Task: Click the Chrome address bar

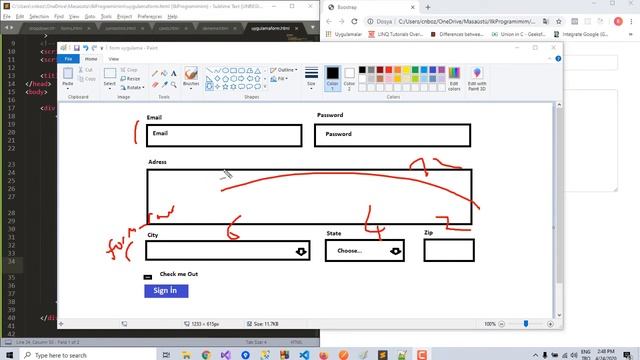Action: click(x=465, y=21)
